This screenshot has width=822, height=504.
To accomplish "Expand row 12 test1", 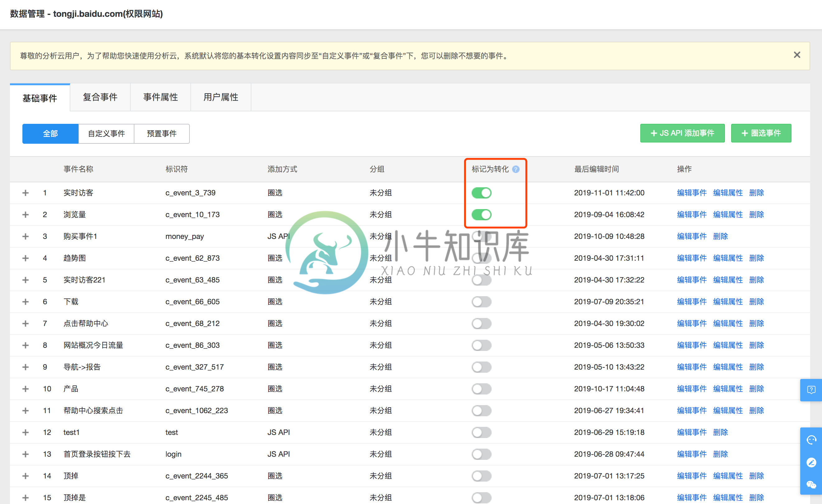I will point(25,432).
